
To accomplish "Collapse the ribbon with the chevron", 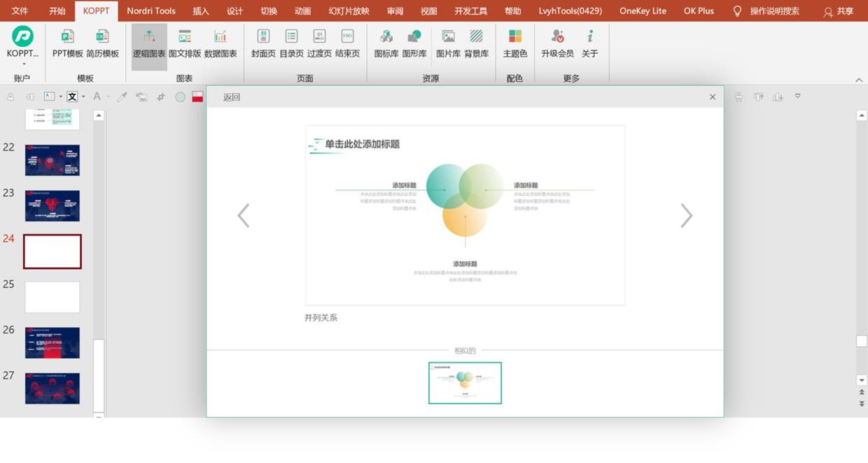I will [859, 80].
